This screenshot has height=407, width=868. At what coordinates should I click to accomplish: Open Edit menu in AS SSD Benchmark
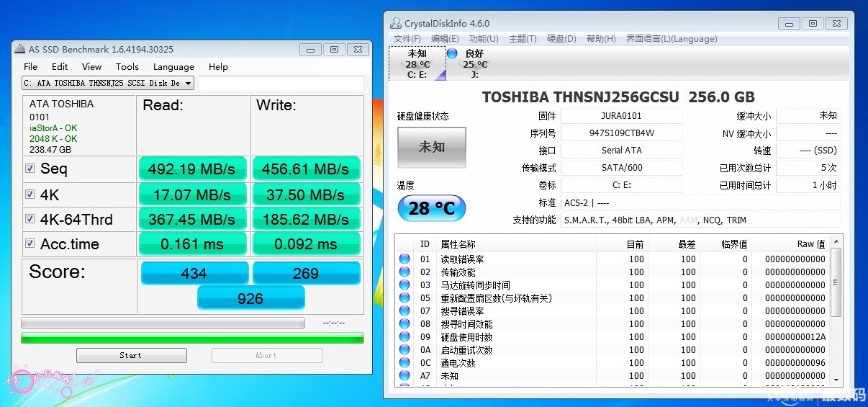(60, 67)
